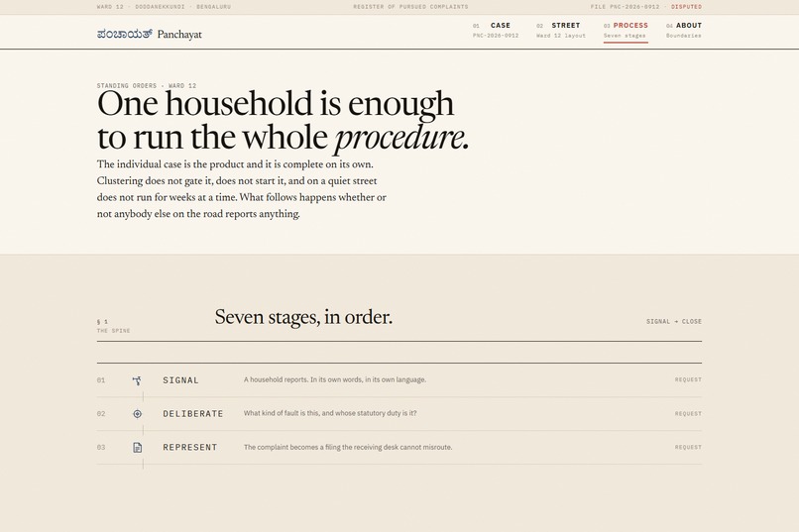The width and height of the screenshot is (799, 532).
Task: Go to the Panchayat home logo
Action: (150, 34)
